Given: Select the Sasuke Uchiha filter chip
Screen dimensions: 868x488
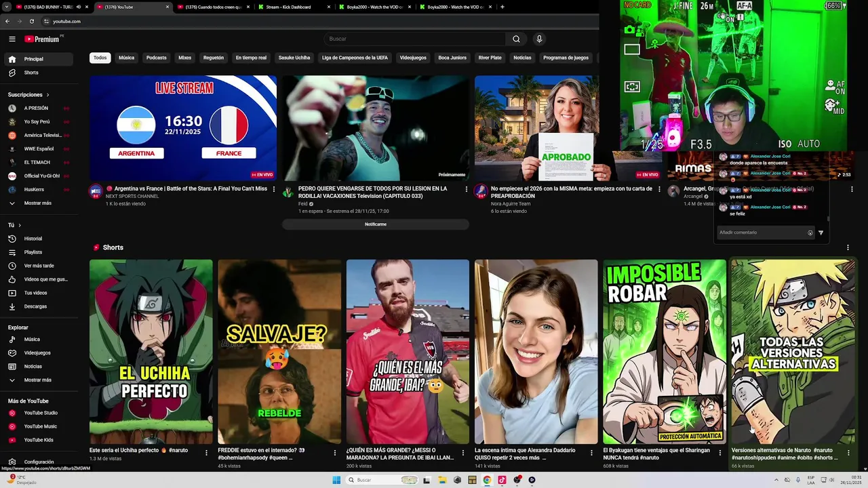Looking at the screenshot, I should coord(294,58).
